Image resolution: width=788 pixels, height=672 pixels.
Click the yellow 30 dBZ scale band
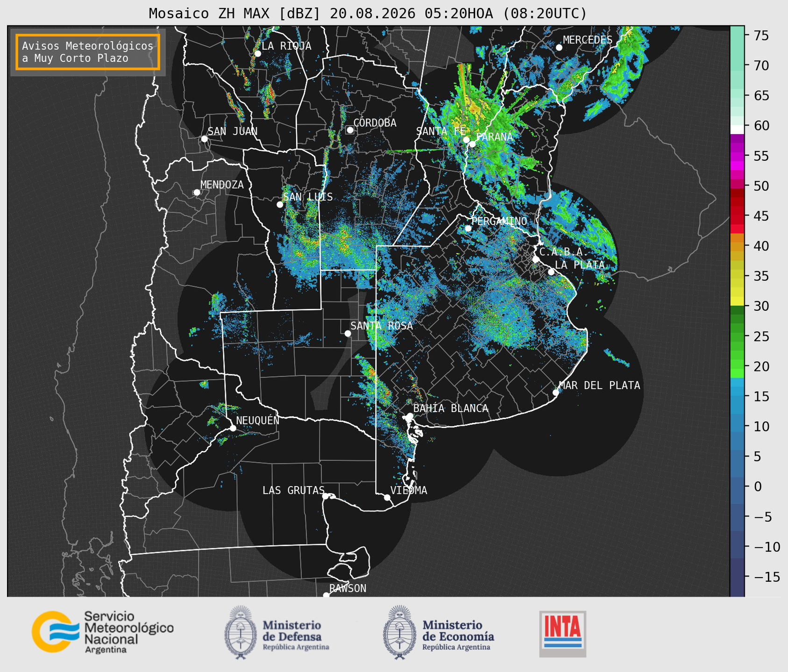[x=737, y=302]
